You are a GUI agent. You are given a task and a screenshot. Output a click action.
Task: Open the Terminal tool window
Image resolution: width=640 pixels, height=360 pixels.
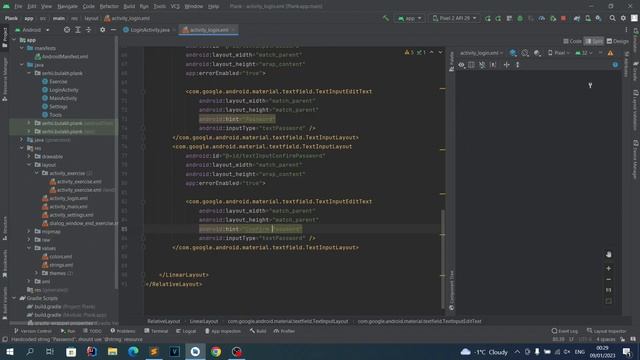pyautogui.click(x=156, y=331)
